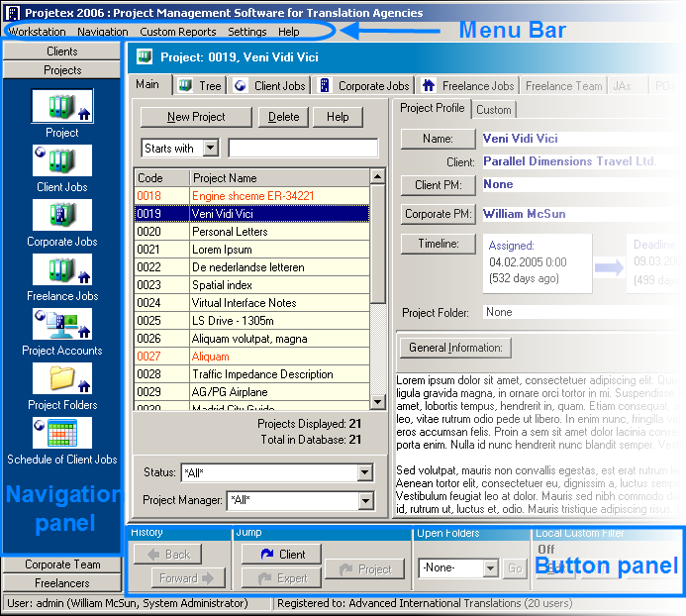Viewport: 686px width, 616px height.
Task: Select project 0021 Lorem Ipsum
Action: click(x=252, y=250)
